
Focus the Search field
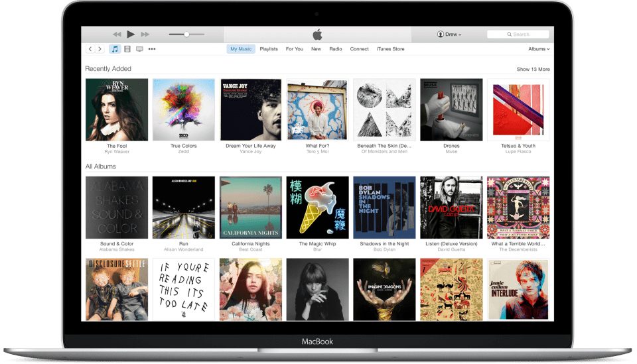tap(518, 34)
